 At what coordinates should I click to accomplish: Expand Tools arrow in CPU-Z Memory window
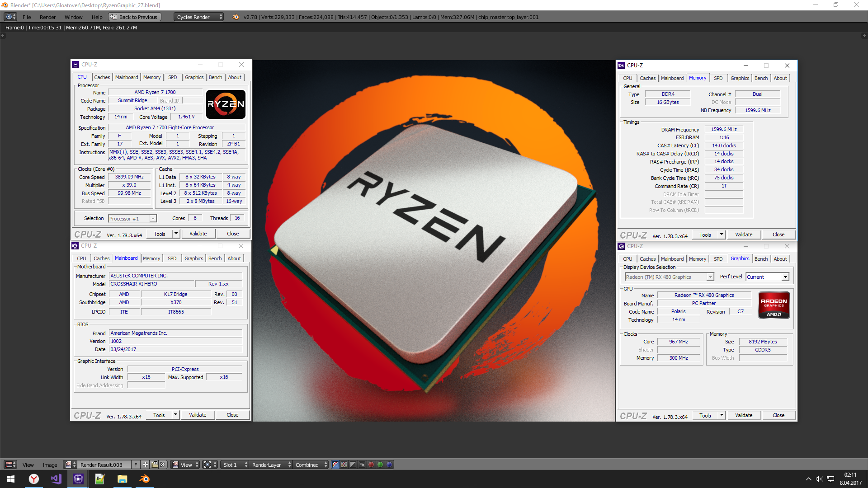point(722,235)
